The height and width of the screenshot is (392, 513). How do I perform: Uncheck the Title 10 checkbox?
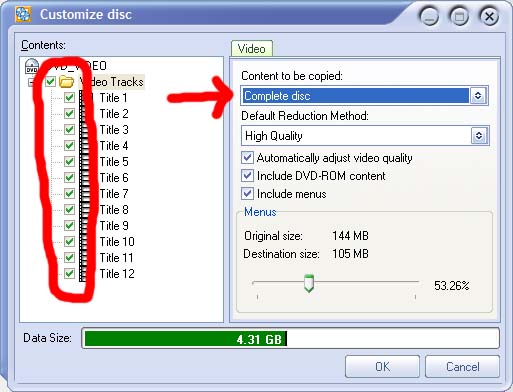coord(69,242)
